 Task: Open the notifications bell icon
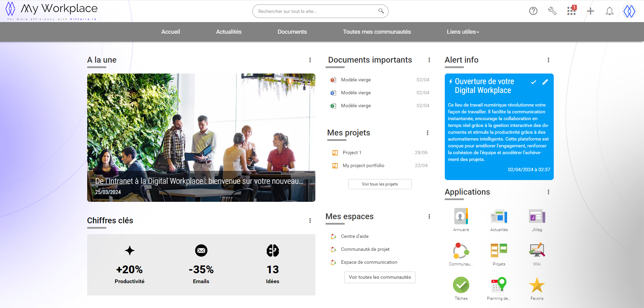(610, 11)
